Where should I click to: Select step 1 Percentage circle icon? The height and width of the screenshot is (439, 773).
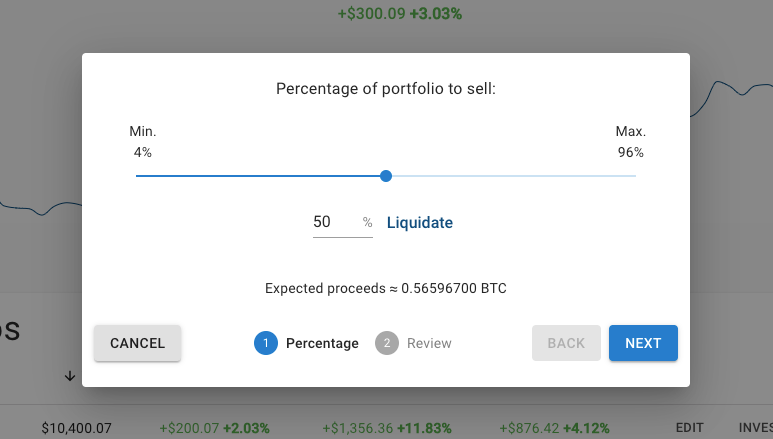[x=266, y=343]
